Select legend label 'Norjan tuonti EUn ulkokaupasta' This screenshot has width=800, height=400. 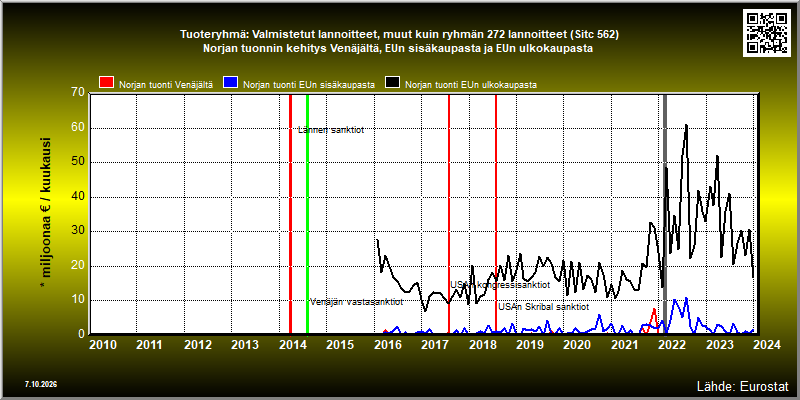[471, 85]
